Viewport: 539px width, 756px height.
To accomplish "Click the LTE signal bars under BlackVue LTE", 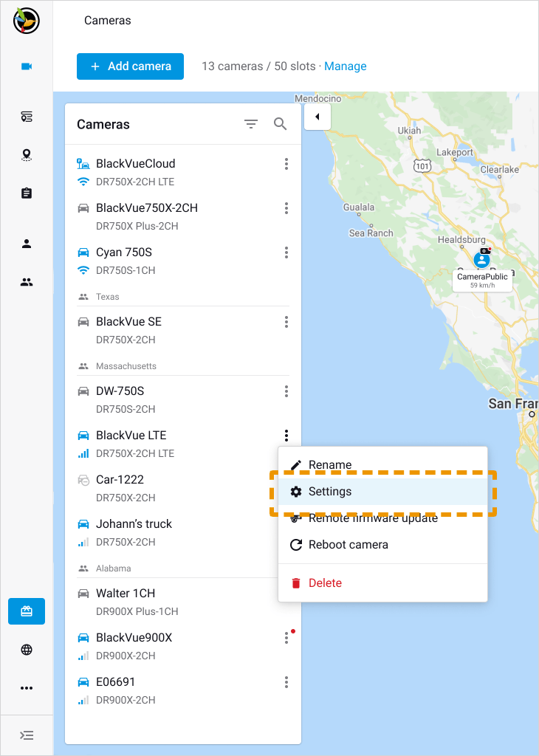I will click(x=83, y=453).
